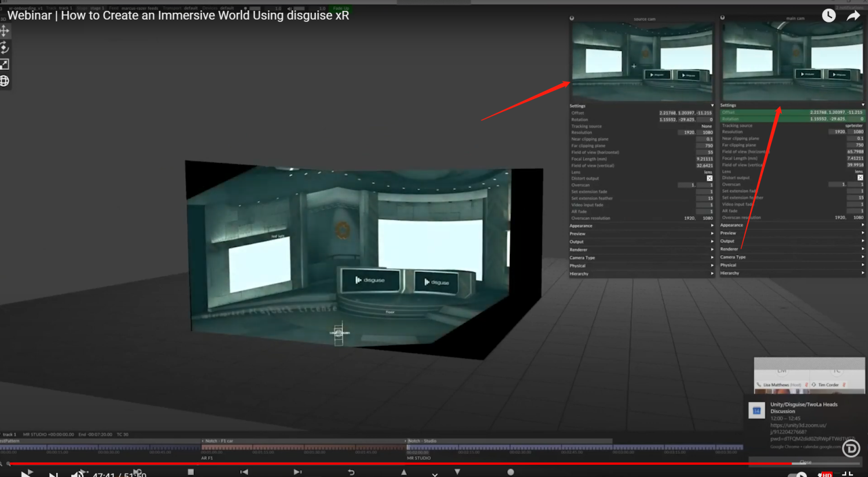Image resolution: width=868 pixels, height=477 pixels.
Task: Click the upward triangle transport icon
Action: click(x=404, y=472)
